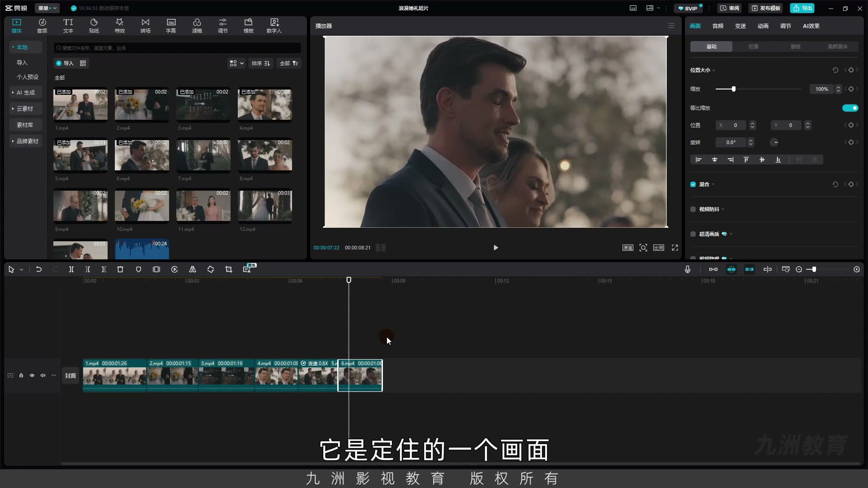The width and height of the screenshot is (868, 488).
Task: Open the 菜单 dropdown in the title bar
Action: 47,8
